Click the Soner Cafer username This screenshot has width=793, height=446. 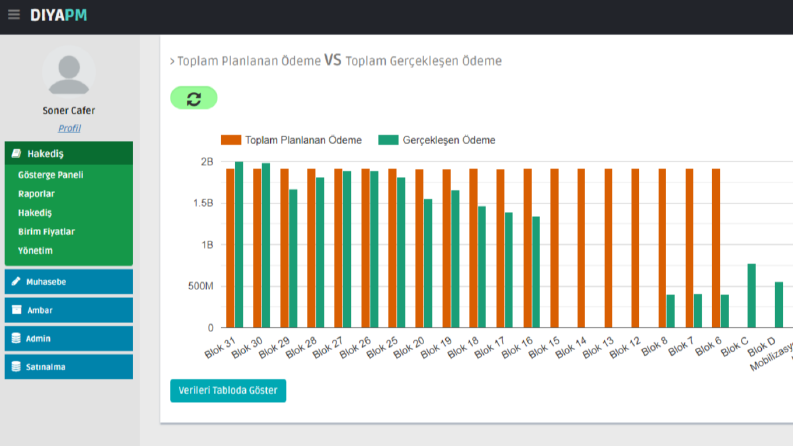[69, 110]
